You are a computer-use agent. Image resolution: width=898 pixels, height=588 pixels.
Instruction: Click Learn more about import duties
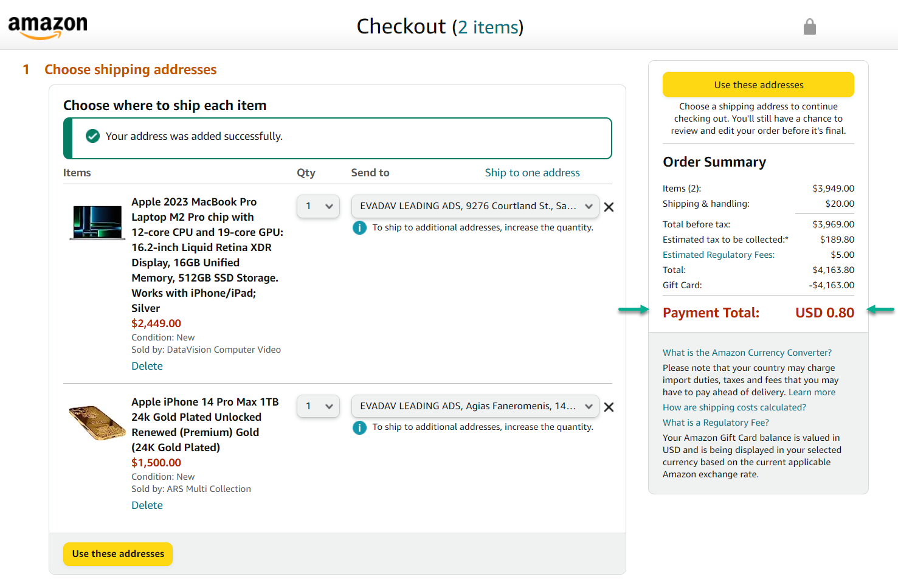pyautogui.click(x=812, y=392)
